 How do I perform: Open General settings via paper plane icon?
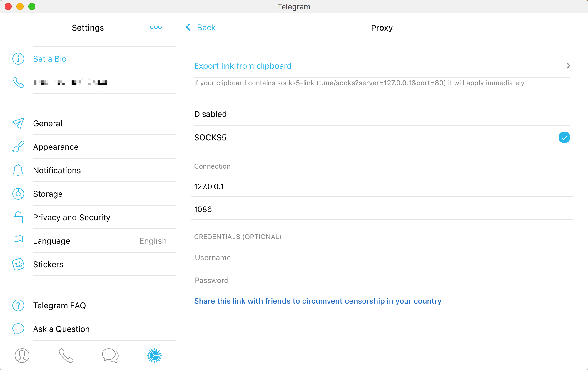pos(18,123)
